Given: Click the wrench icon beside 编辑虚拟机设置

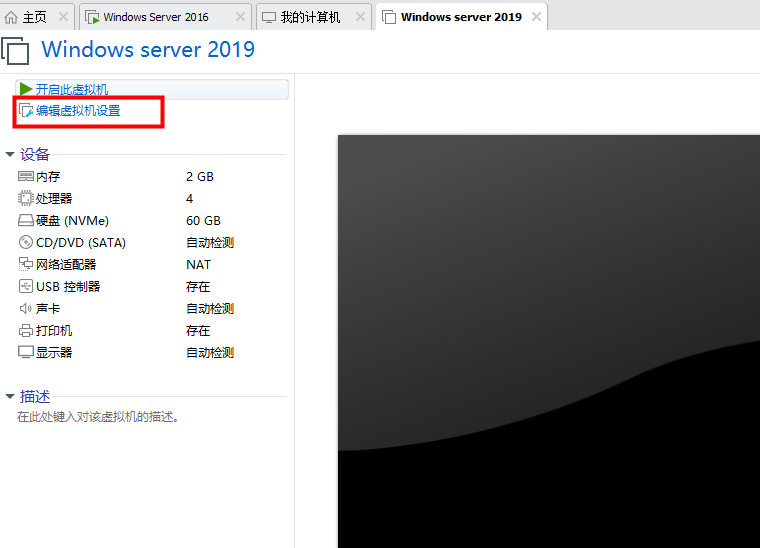Looking at the screenshot, I should [26, 111].
